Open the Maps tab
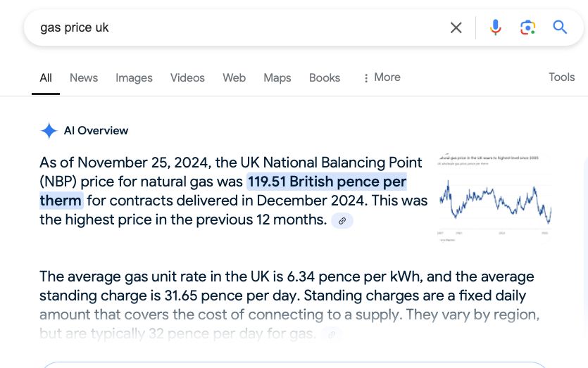 tap(277, 78)
